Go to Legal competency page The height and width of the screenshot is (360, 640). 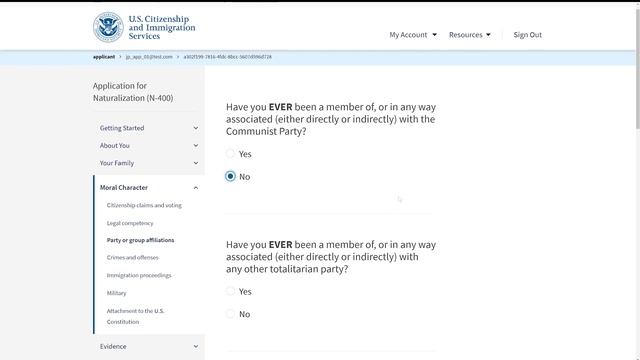click(x=130, y=223)
